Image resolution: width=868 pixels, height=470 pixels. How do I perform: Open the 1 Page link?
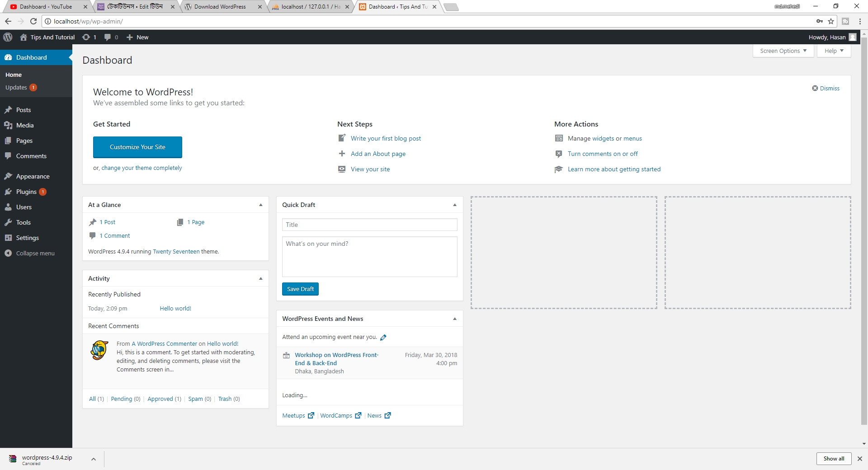click(x=196, y=222)
